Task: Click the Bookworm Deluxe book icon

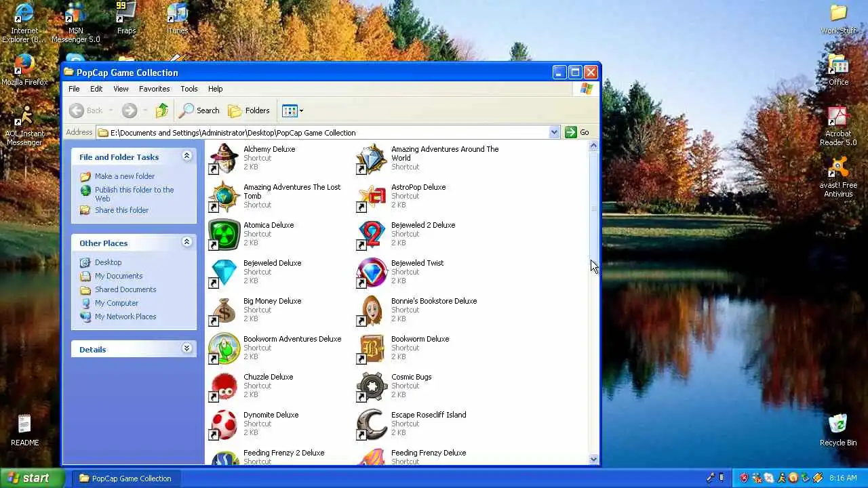Action: tap(372, 348)
